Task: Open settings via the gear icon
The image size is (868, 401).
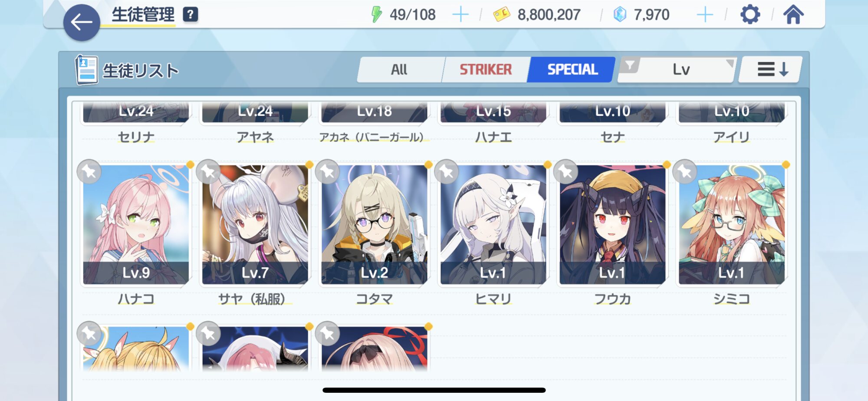Action: click(x=750, y=15)
